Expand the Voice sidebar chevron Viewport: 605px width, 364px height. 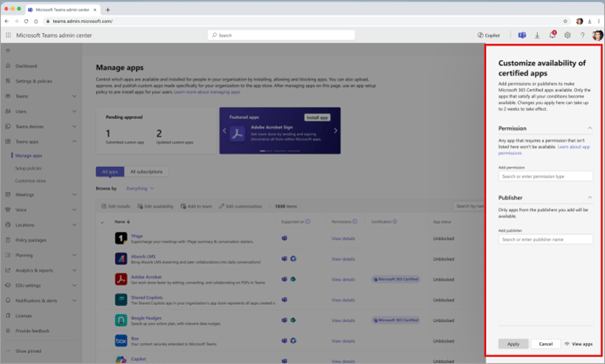click(74, 210)
